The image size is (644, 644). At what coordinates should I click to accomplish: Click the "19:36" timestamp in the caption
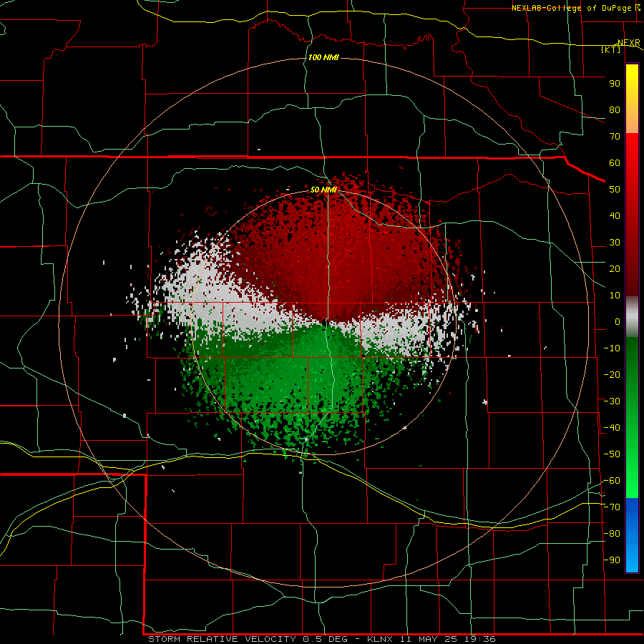click(480, 639)
